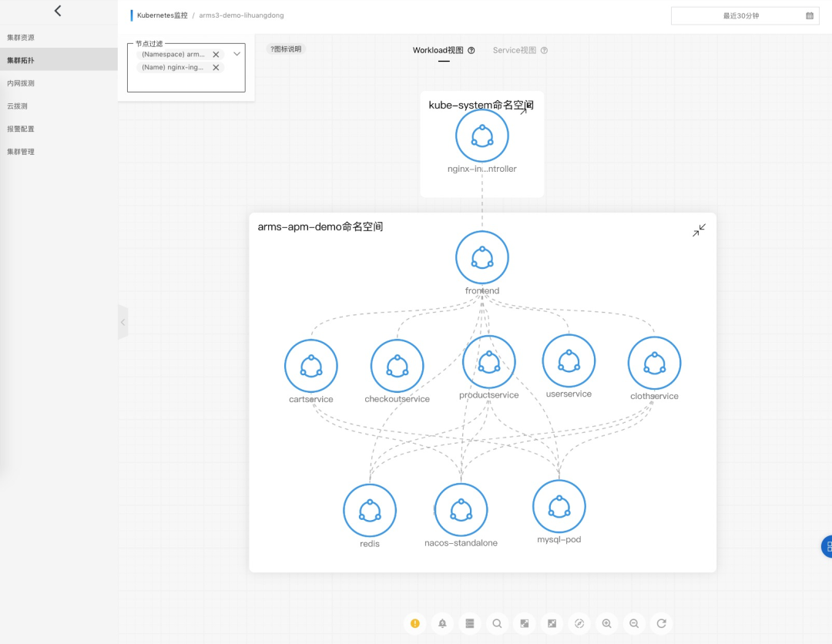Select the checkoutservice node
Viewport: 832px width, 644px height.
[397, 366]
